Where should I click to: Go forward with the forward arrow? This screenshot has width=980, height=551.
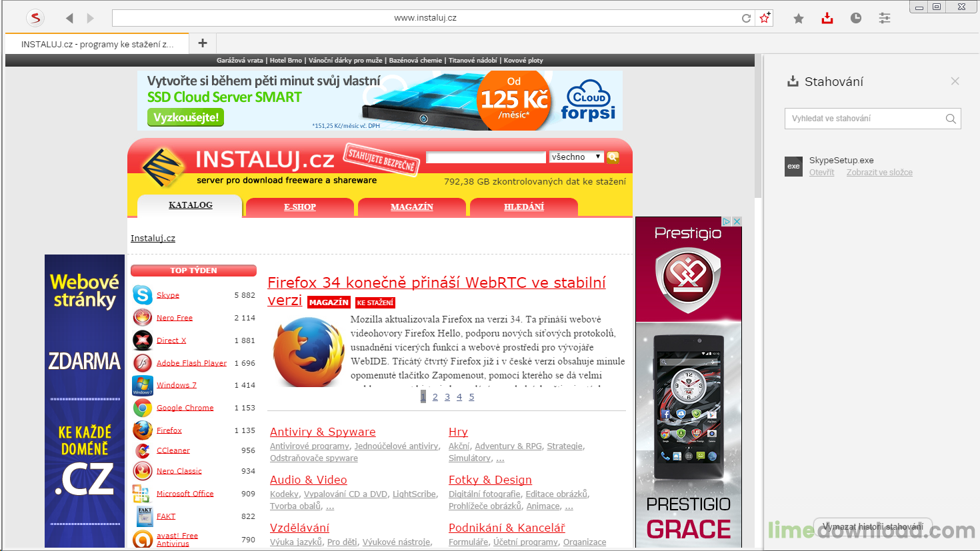click(91, 18)
